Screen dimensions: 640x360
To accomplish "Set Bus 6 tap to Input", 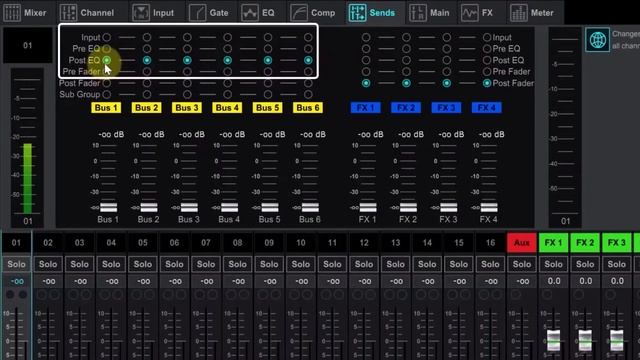I will coord(308,37).
